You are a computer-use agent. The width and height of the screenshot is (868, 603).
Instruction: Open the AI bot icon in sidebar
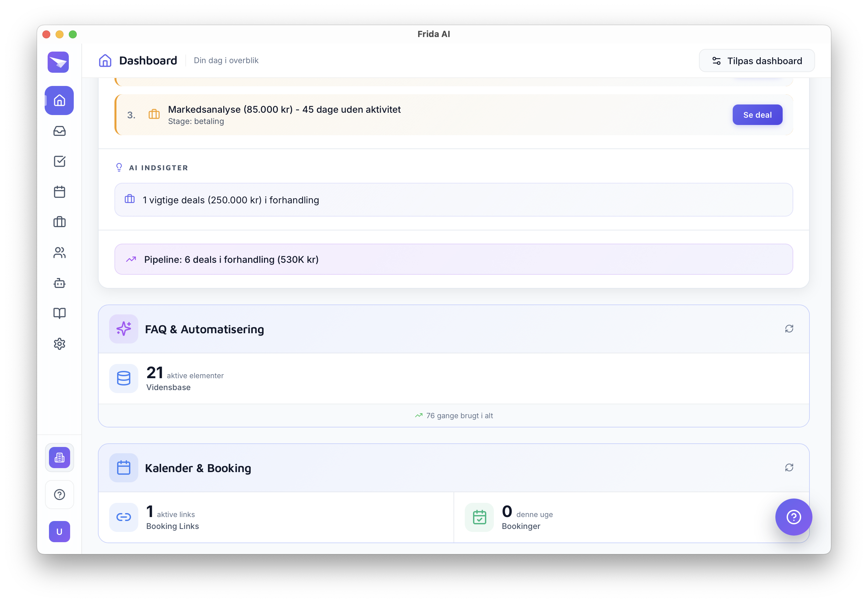(x=59, y=283)
